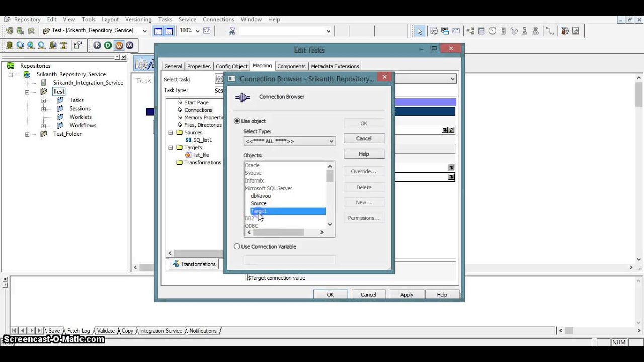Click the fit-to-window icon beside 100%

(207, 31)
